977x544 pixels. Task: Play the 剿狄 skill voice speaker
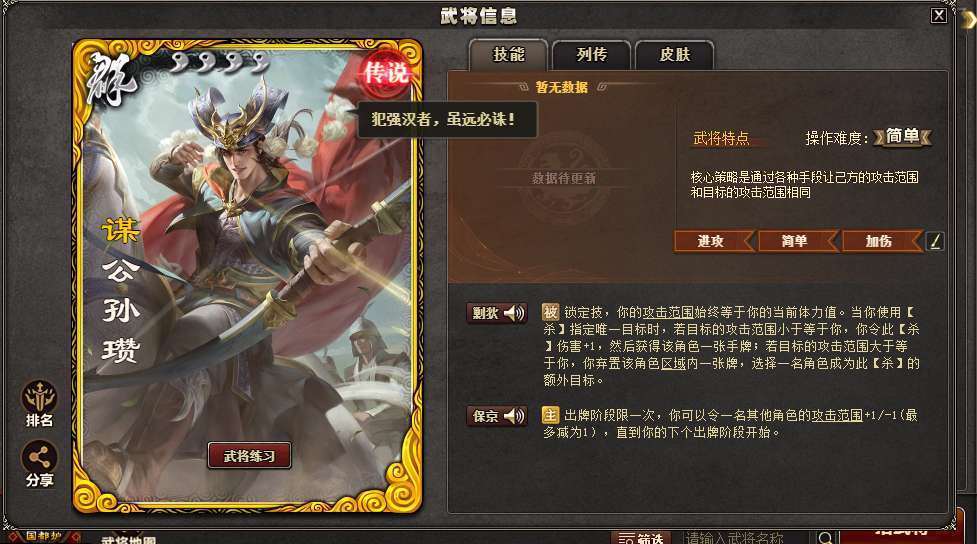(515, 313)
